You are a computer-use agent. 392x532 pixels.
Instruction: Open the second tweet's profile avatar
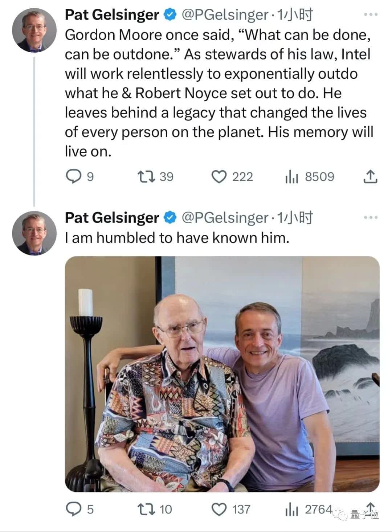tap(34, 232)
